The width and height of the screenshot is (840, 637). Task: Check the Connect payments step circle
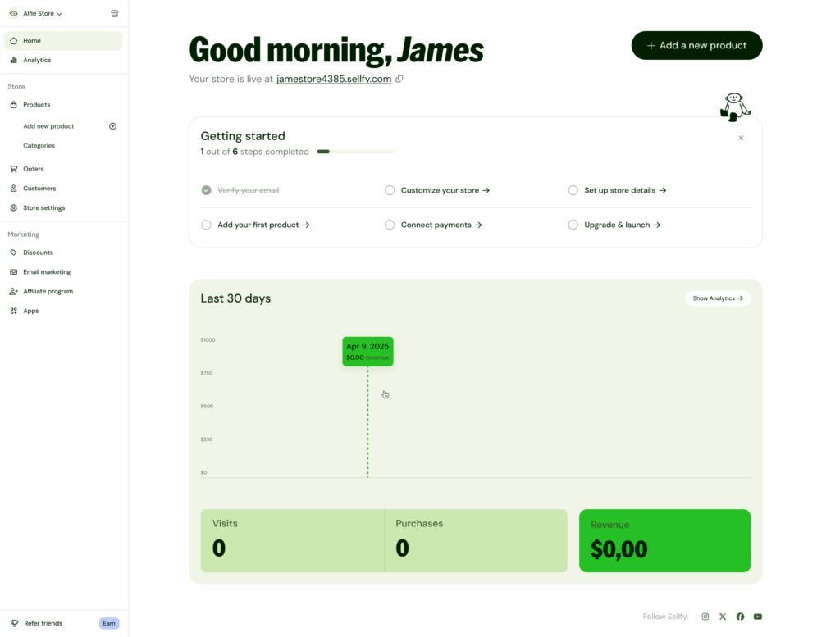(390, 224)
